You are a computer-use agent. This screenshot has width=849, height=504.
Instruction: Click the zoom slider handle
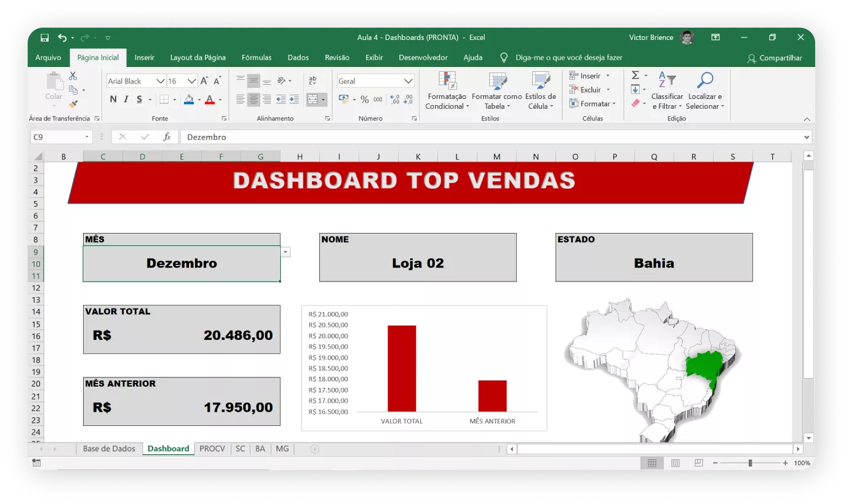[x=750, y=463]
